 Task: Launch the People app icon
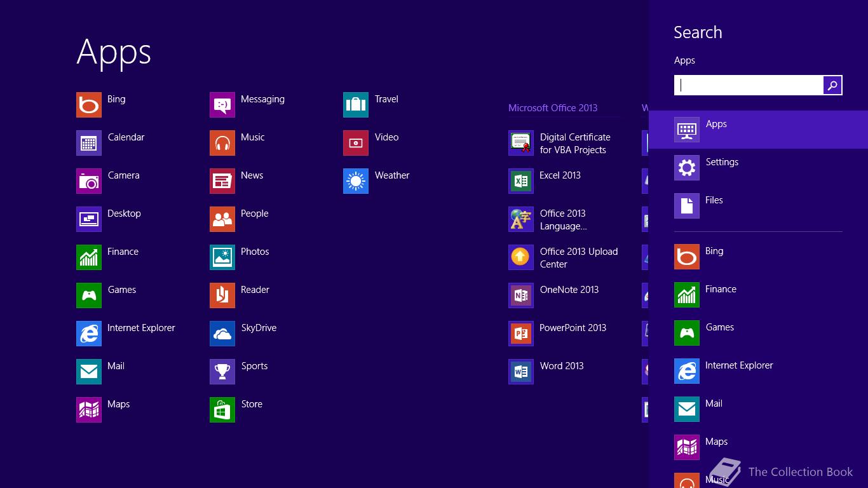coord(222,219)
